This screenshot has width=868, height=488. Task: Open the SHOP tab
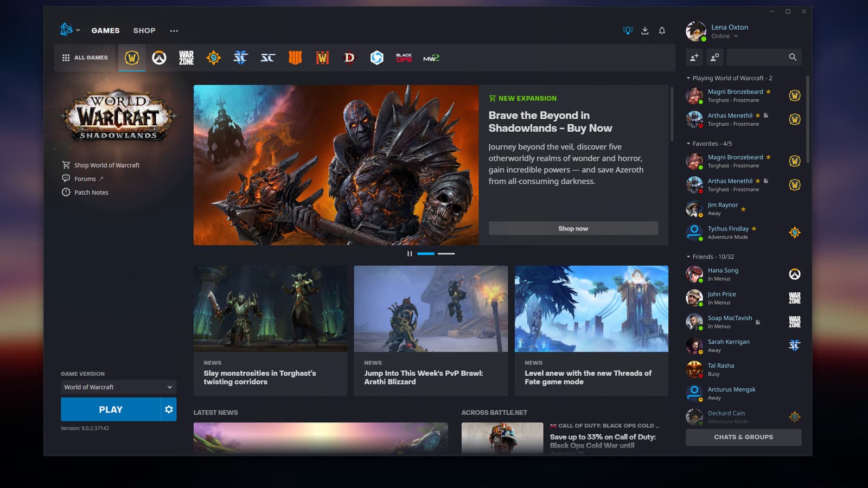[x=144, y=30]
